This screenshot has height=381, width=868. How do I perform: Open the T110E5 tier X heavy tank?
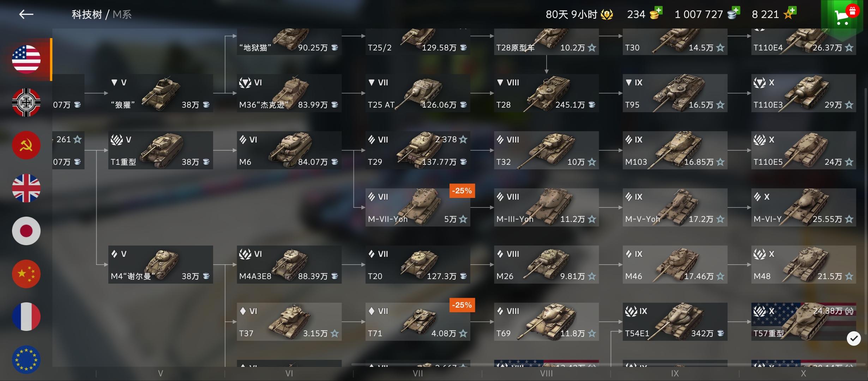803,150
